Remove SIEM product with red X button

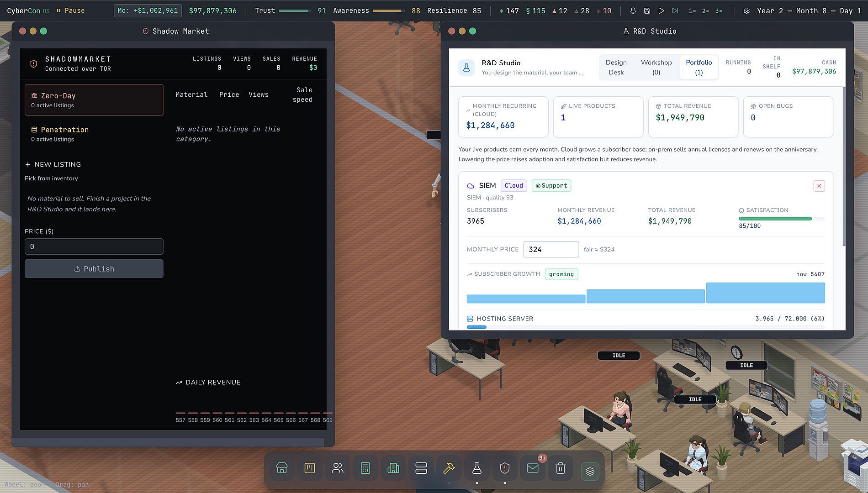(819, 186)
